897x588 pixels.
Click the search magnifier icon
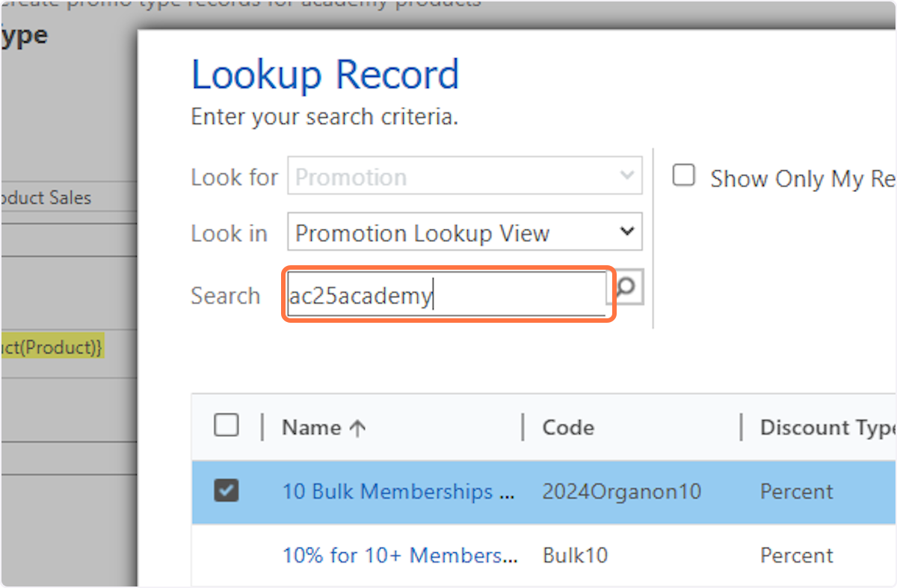[x=628, y=287]
